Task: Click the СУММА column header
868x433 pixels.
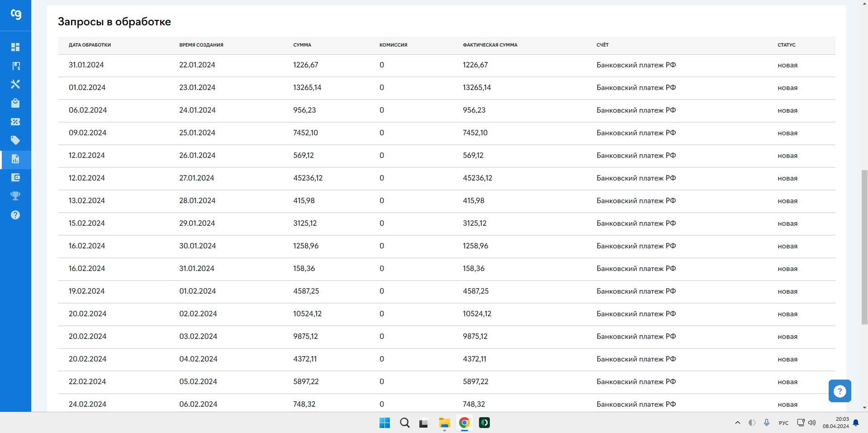Action: pyautogui.click(x=302, y=45)
